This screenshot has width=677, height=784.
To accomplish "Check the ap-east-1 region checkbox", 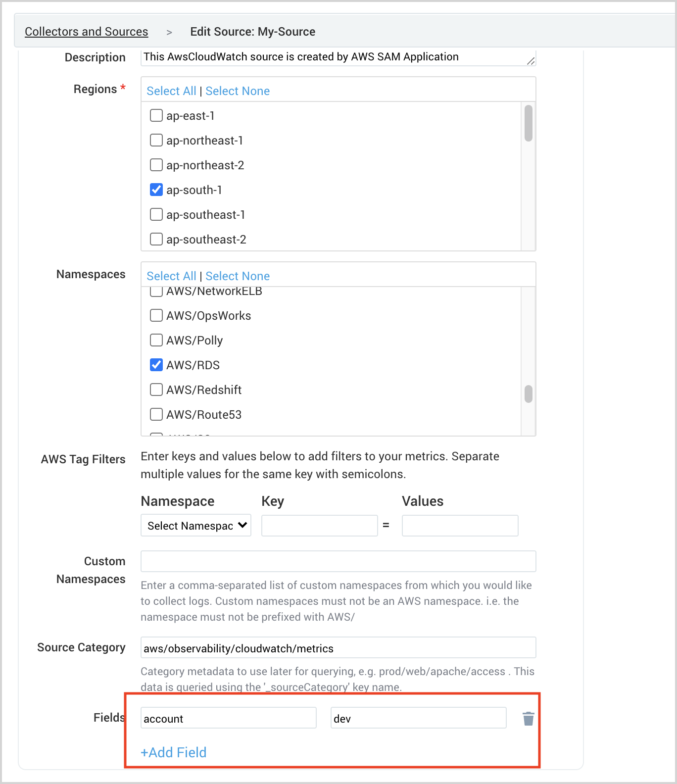I will coord(156,116).
